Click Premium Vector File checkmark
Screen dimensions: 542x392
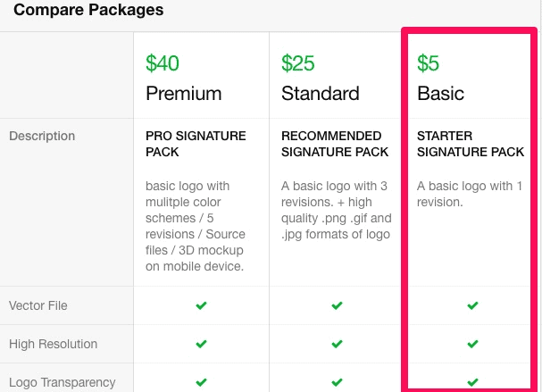click(201, 305)
